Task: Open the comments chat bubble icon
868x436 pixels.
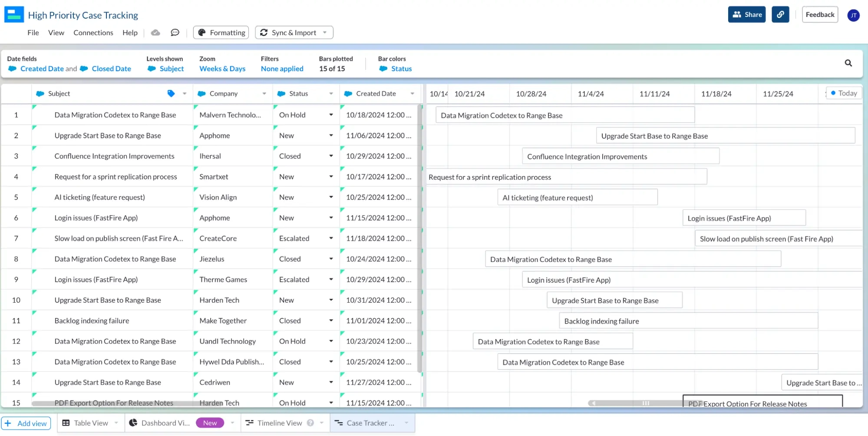Action: [175, 32]
